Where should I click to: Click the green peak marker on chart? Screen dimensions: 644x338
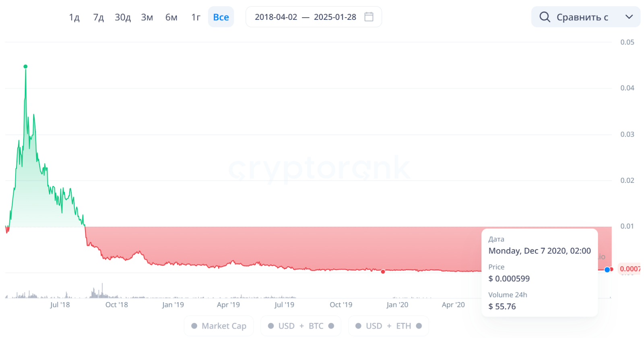(x=25, y=66)
